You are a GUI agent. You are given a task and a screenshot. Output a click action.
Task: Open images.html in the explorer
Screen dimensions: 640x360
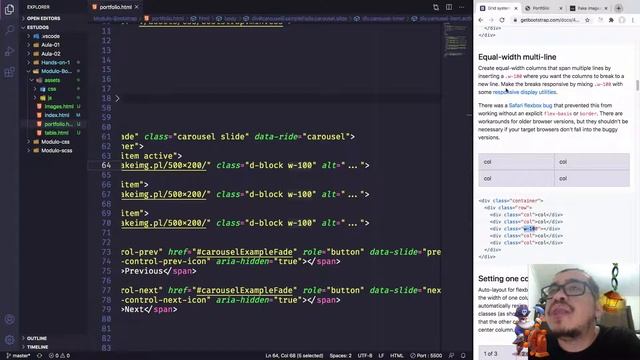click(x=59, y=107)
